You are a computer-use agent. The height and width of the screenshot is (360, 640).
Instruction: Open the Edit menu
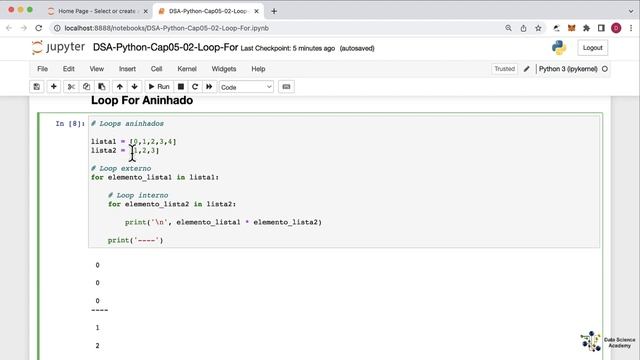[x=69, y=69]
